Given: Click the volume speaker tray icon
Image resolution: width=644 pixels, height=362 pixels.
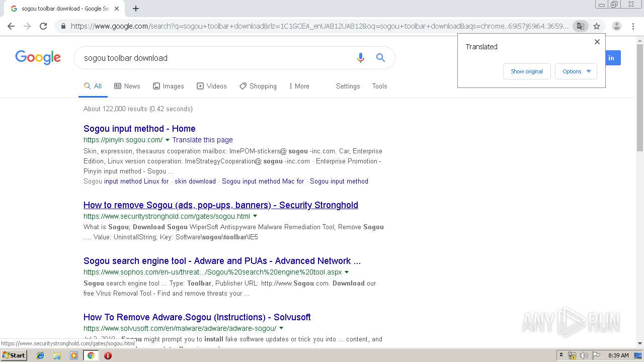Looking at the screenshot, I should 584,355.
